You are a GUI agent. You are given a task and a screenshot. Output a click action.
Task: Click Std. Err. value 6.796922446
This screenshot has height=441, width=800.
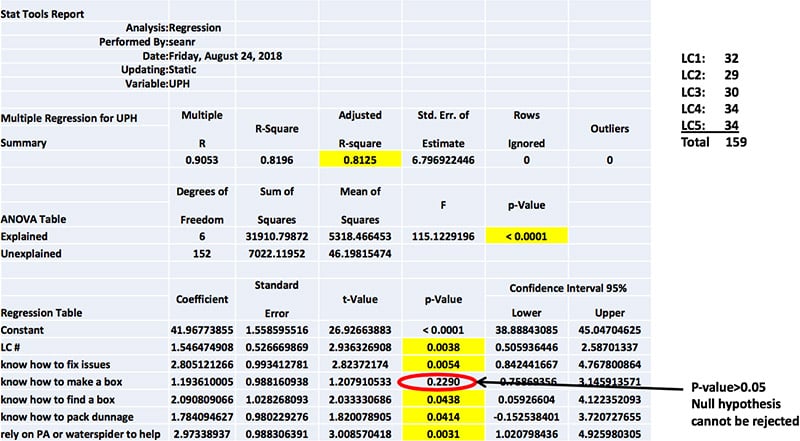coord(443,160)
